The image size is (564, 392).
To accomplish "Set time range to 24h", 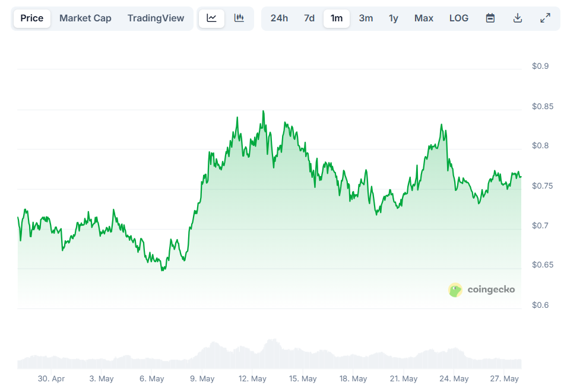I will 279,18.
